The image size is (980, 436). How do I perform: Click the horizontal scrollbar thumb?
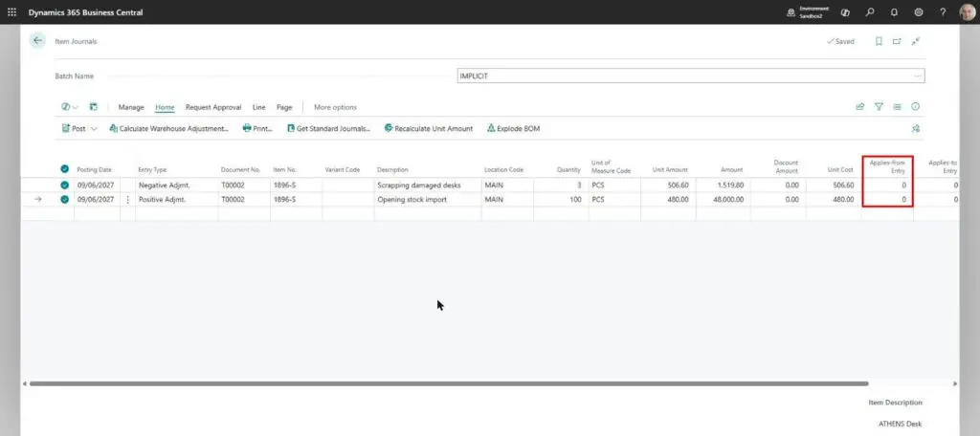449,383
